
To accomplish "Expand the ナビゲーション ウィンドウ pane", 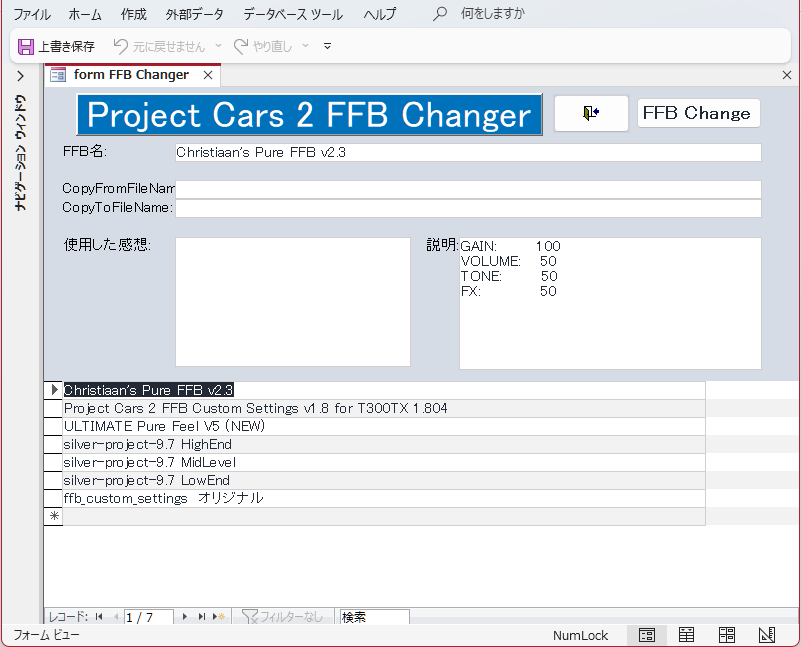I will click(x=19, y=75).
